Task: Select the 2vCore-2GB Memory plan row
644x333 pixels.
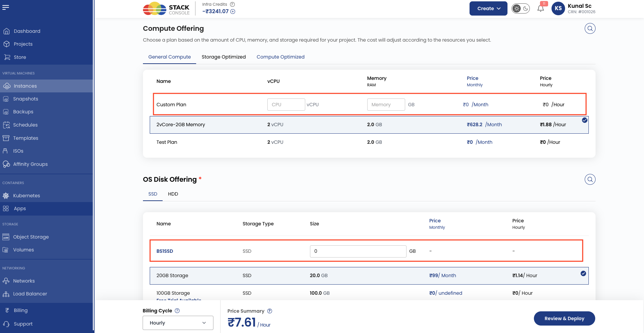Action: pos(369,125)
